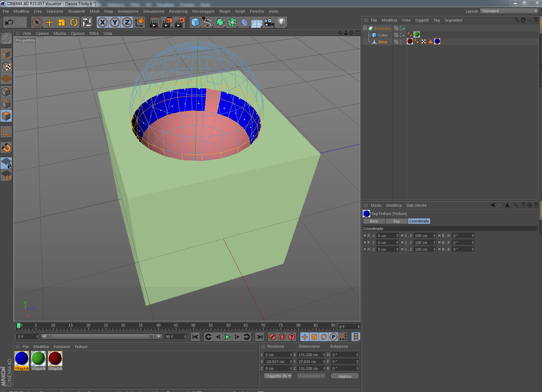This screenshot has width=542, height=392.
Task: Open the render to picture viewer icon
Action: coord(167,23)
